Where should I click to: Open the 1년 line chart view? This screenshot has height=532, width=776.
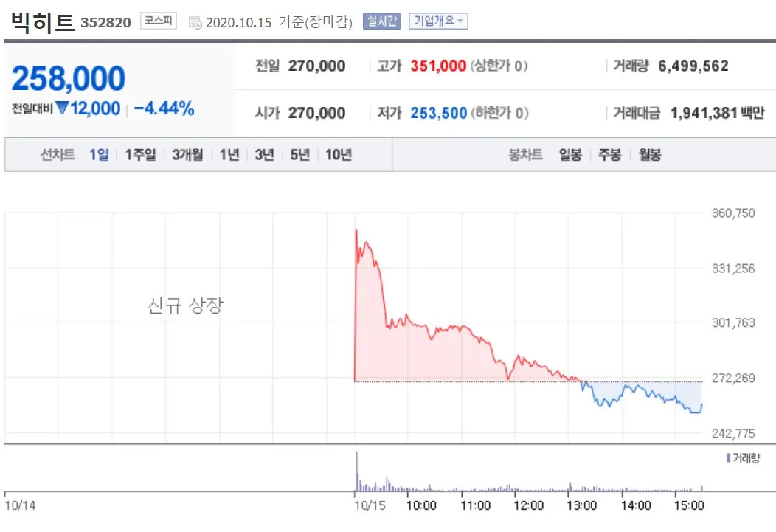pyautogui.click(x=229, y=155)
